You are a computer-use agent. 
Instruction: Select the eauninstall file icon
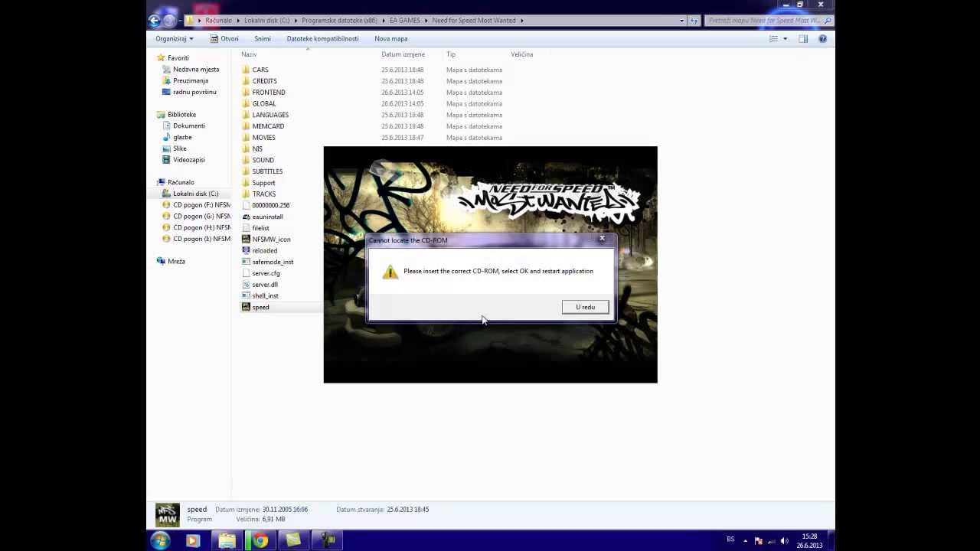[x=246, y=217]
